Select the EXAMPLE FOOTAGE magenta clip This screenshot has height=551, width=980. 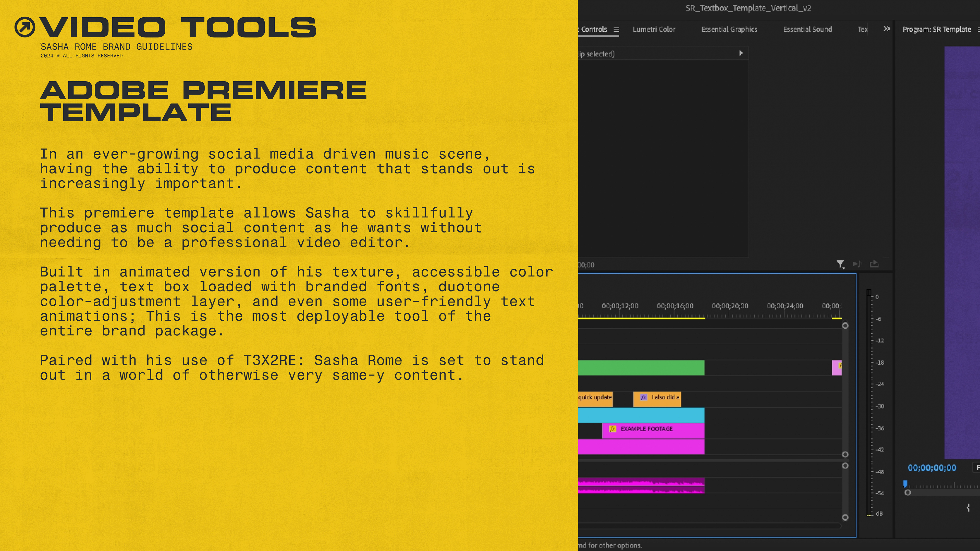pos(653,431)
